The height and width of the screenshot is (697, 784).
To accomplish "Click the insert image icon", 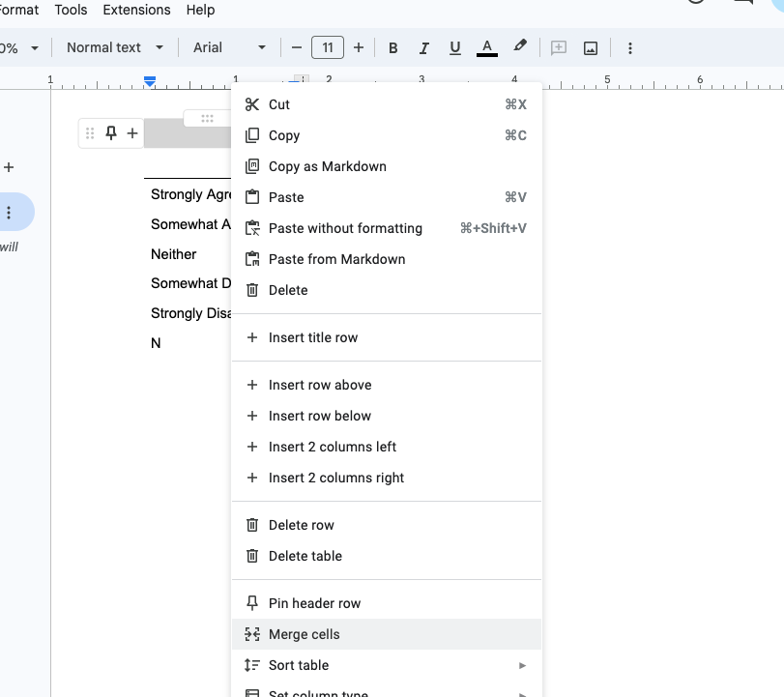I will point(591,47).
